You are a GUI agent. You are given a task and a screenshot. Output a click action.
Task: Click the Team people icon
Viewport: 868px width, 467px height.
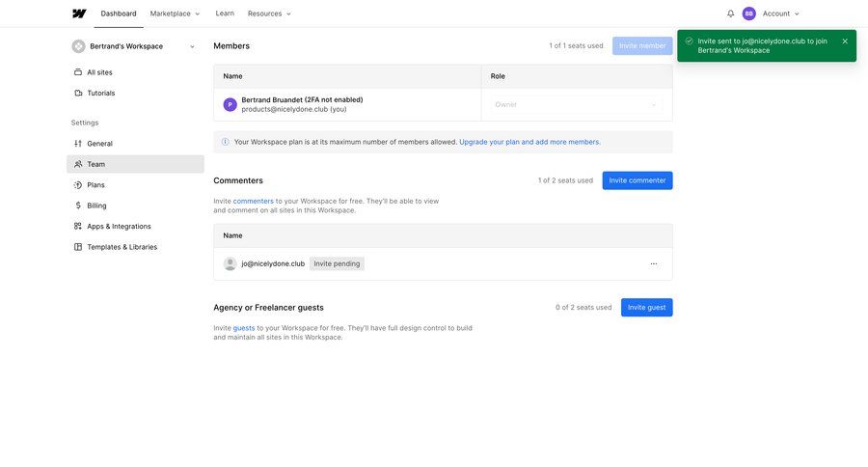pos(78,164)
